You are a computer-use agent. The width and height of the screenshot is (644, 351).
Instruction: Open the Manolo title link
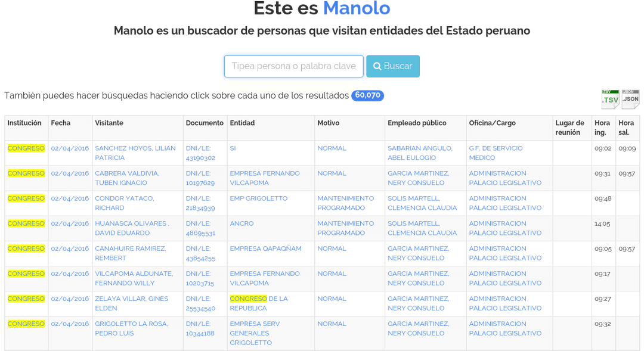click(x=357, y=8)
